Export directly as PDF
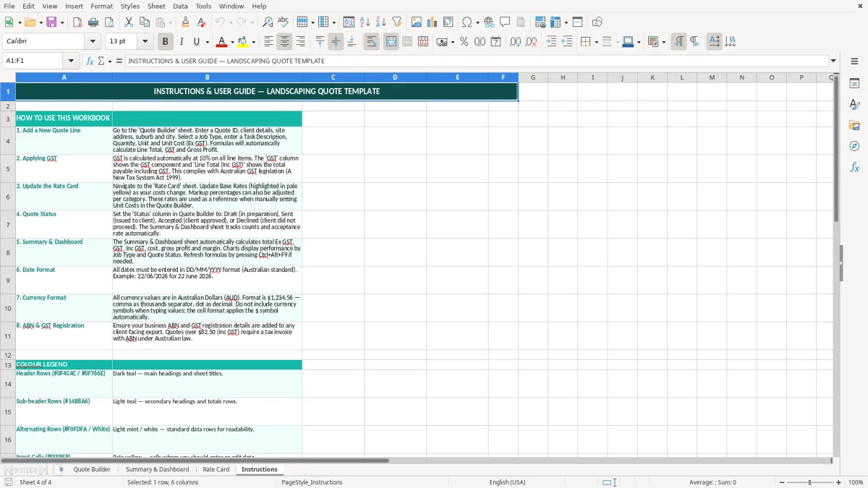Viewport: 868px width, 488px height. tap(77, 22)
